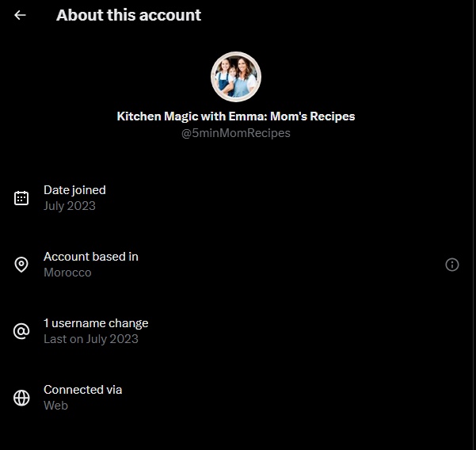Click the globe icon beside Connected via

(x=21, y=398)
